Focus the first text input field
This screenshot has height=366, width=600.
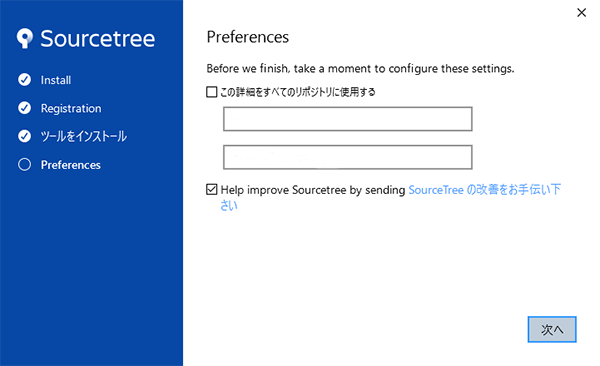pos(347,119)
